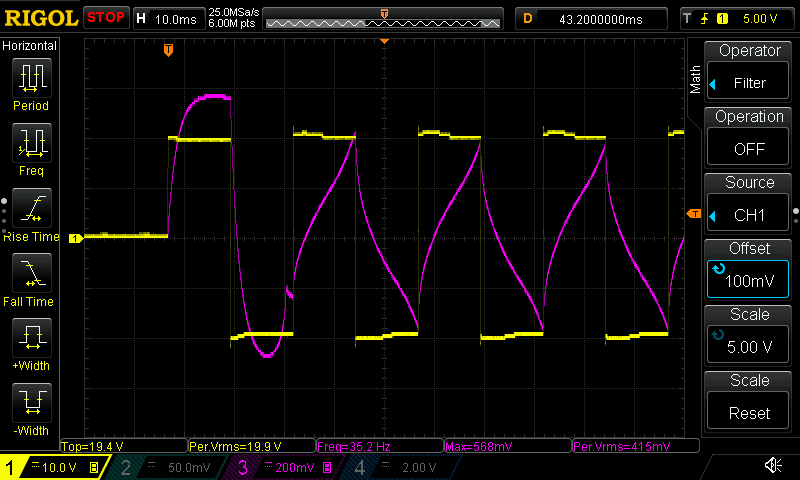Click the Per.Vrms=19.9 V measurement

click(x=252, y=446)
